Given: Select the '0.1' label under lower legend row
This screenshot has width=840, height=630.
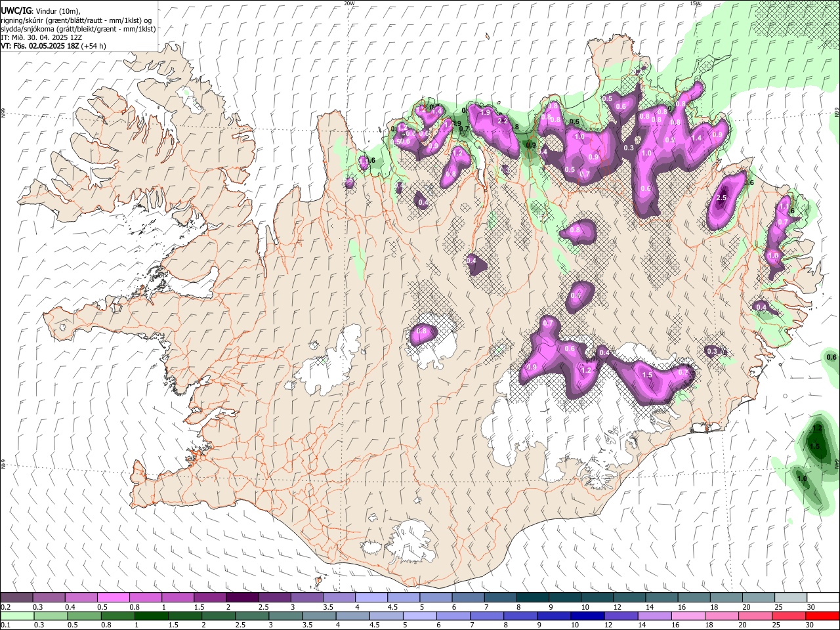Looking at the screenshot, I should point(5,625).
